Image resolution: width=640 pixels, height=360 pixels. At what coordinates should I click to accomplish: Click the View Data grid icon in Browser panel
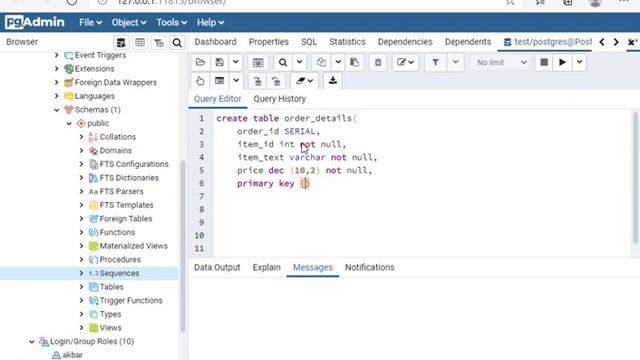click(x=140, y=42)
